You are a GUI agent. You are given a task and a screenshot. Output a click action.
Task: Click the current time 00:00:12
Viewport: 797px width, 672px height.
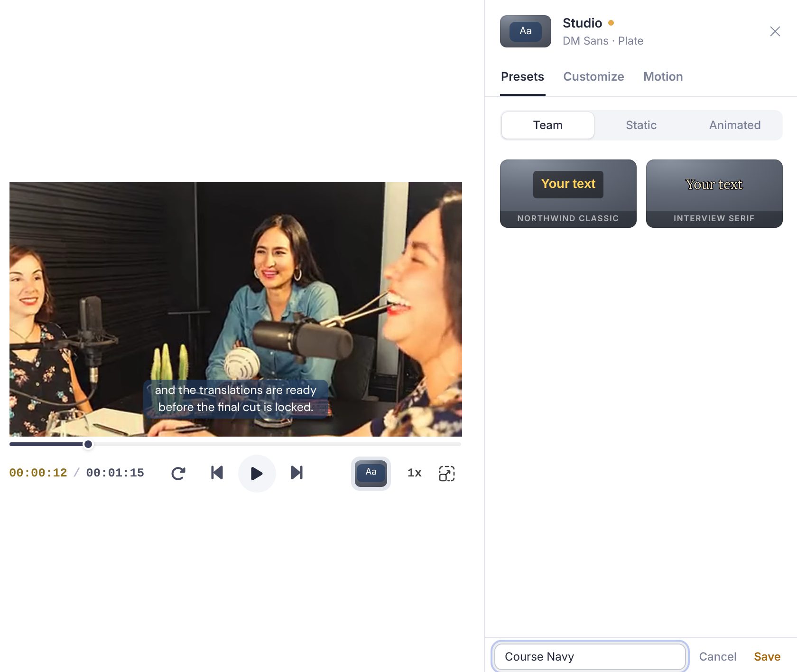(x=38, y=473)
